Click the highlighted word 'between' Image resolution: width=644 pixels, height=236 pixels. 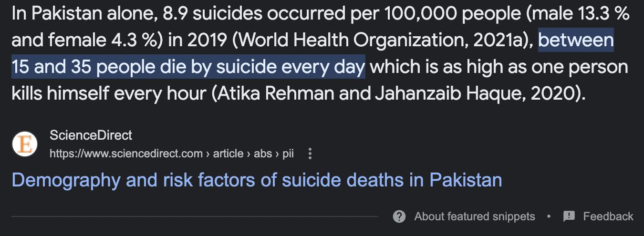pyautogui.click(x=576, y=41)
